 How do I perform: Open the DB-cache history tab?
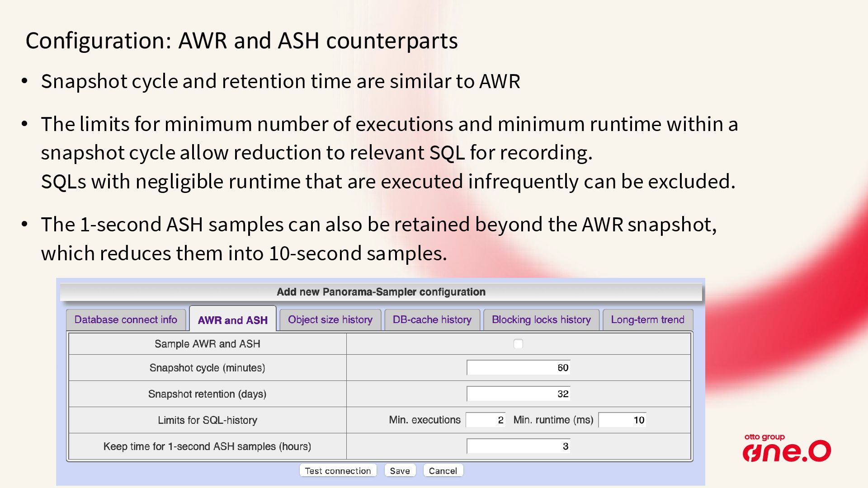(432, 320)
